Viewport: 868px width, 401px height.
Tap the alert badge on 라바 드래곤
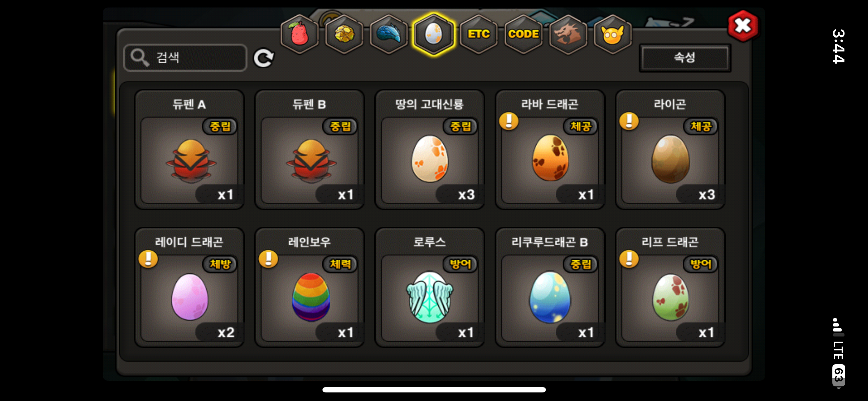[x=509, y=121]
